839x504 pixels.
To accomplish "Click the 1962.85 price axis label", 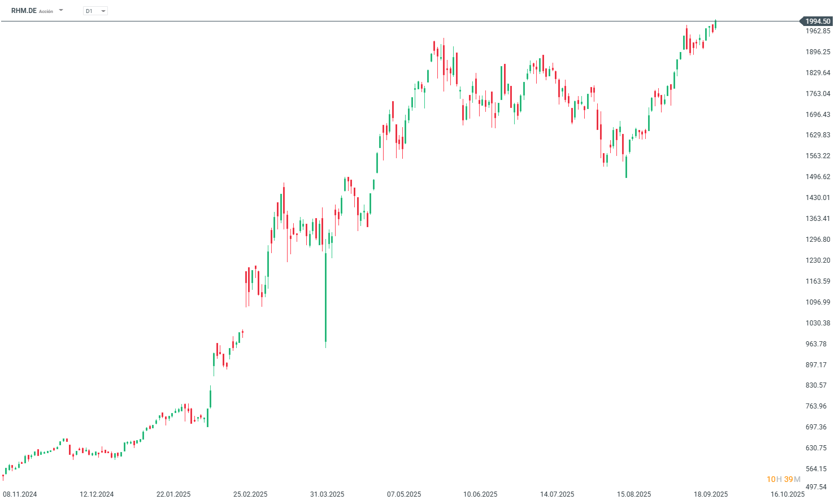I will (x=818, y=31).
